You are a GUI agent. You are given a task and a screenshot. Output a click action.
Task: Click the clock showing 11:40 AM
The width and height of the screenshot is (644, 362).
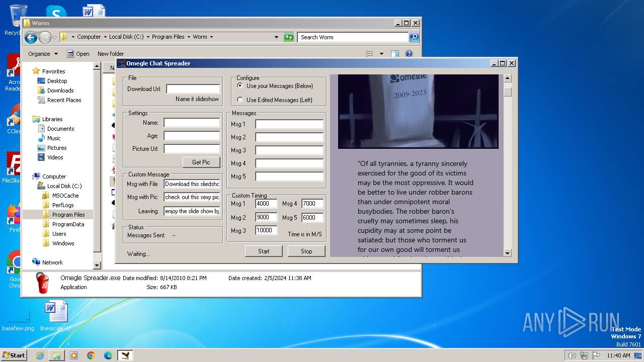click(618, 355)
